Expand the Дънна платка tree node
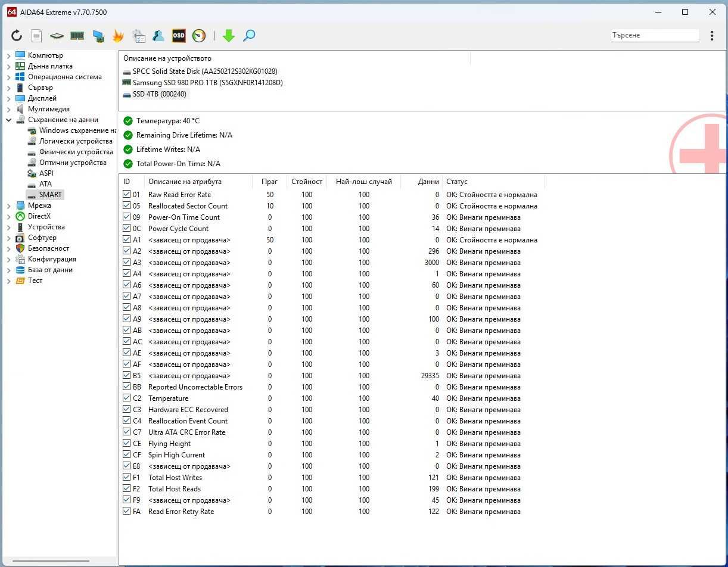728x567 pixels. click(x=8, y=66)
